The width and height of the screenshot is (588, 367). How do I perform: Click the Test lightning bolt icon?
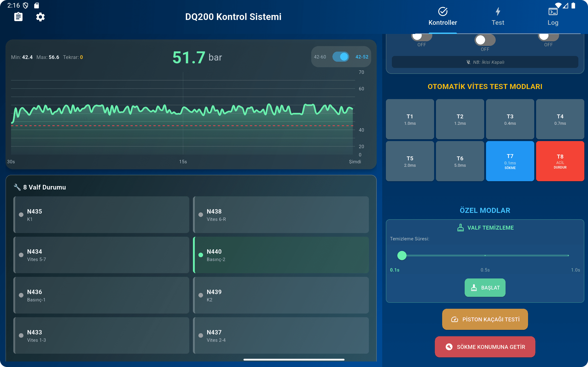pyautogui.click(x=498, y=11)
